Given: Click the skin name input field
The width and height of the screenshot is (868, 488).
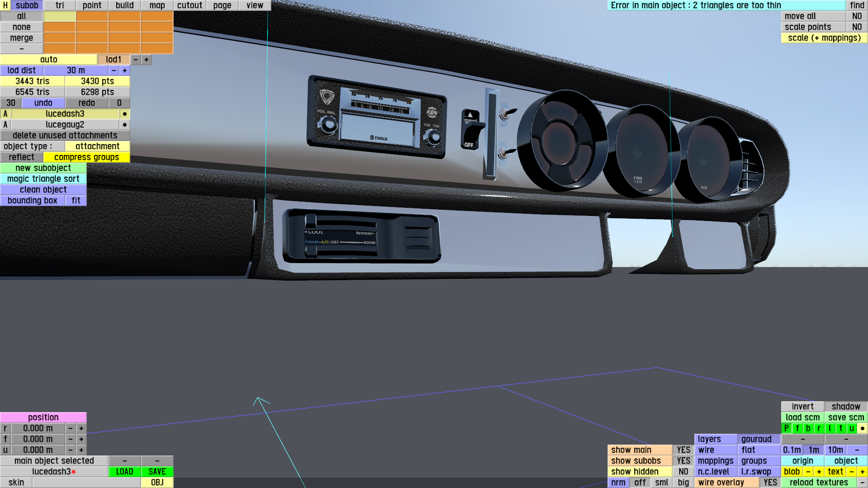Looking at the screenshot, I should click(86, 482).
